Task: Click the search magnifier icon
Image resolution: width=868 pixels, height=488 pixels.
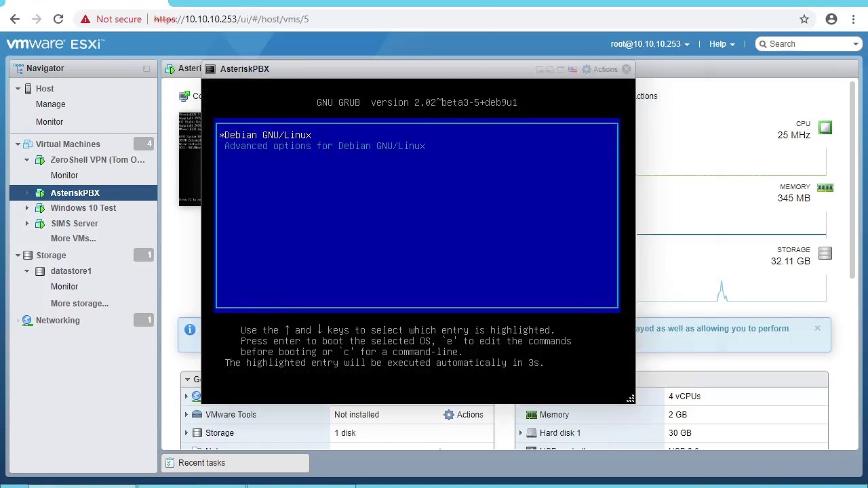Action: [763, 44]
